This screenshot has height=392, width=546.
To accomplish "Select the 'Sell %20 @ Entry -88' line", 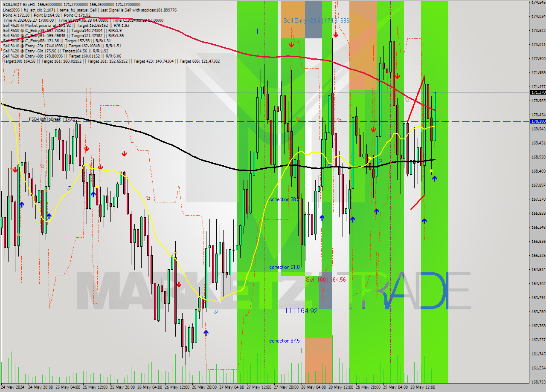I will [x=62, y=56].
